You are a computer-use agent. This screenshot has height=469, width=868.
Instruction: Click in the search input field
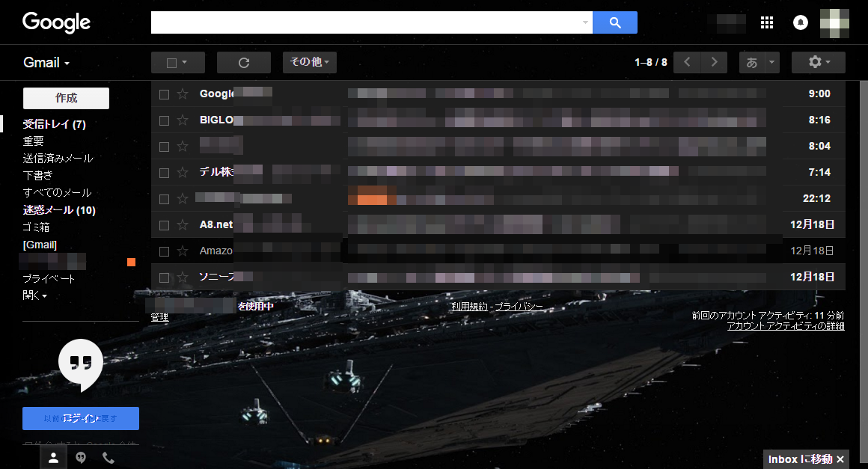(x=365, y=22)
